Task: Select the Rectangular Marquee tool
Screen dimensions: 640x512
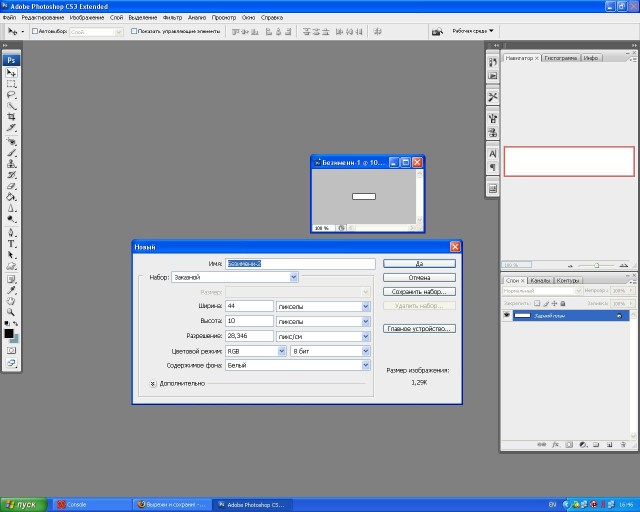Action: [11, 84]
